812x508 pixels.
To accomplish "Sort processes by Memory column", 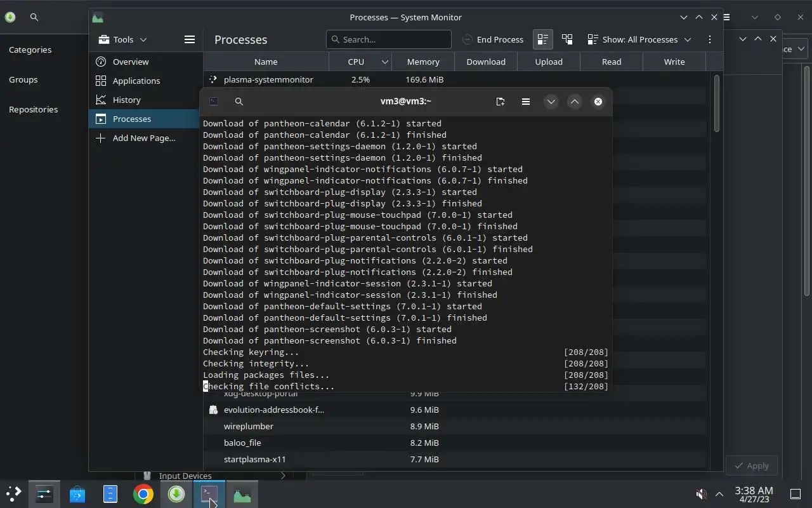I will (423, 62).
